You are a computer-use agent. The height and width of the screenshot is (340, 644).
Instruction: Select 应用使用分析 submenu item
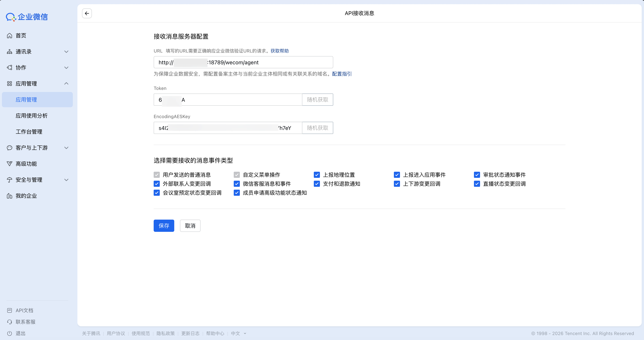pos(31,116)
